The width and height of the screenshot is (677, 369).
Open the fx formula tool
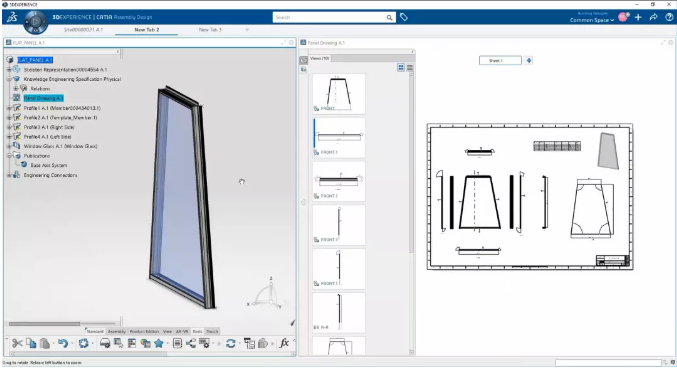[284, 343]
